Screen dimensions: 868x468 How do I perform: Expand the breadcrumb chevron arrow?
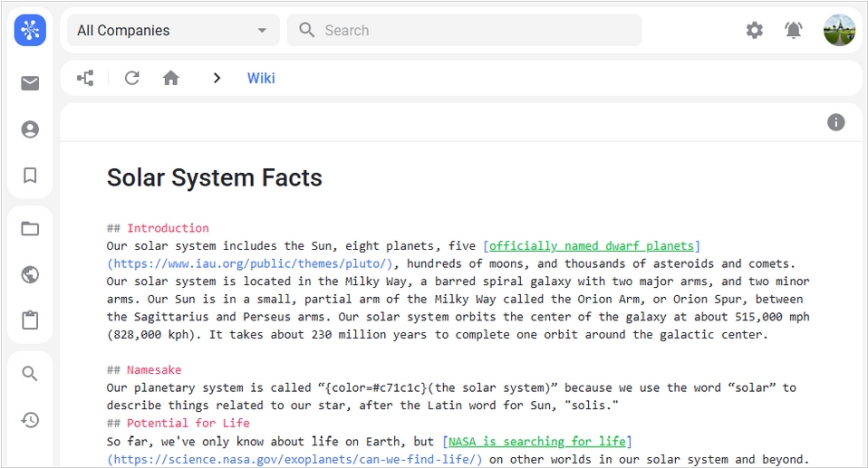(217, 78)
